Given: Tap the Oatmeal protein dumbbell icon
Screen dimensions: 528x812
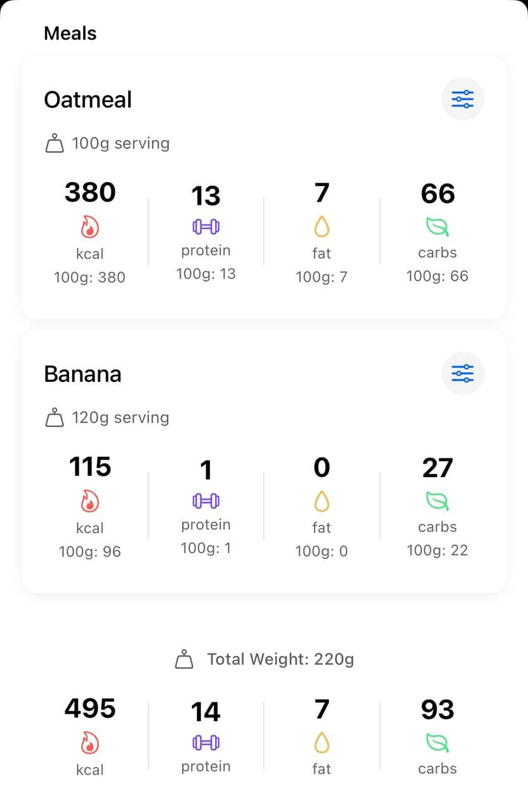Looking at the screenshot, I should pyautogui.click(x=206, y=226).
